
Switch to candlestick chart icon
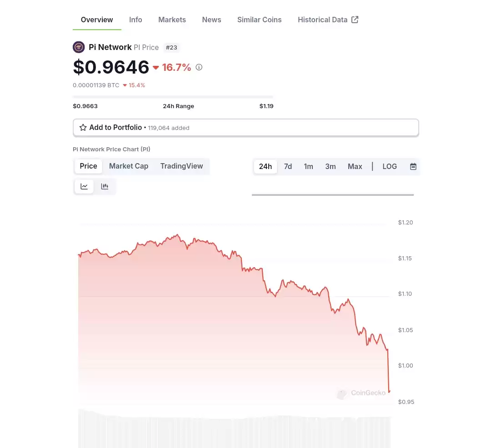(105, 186)
